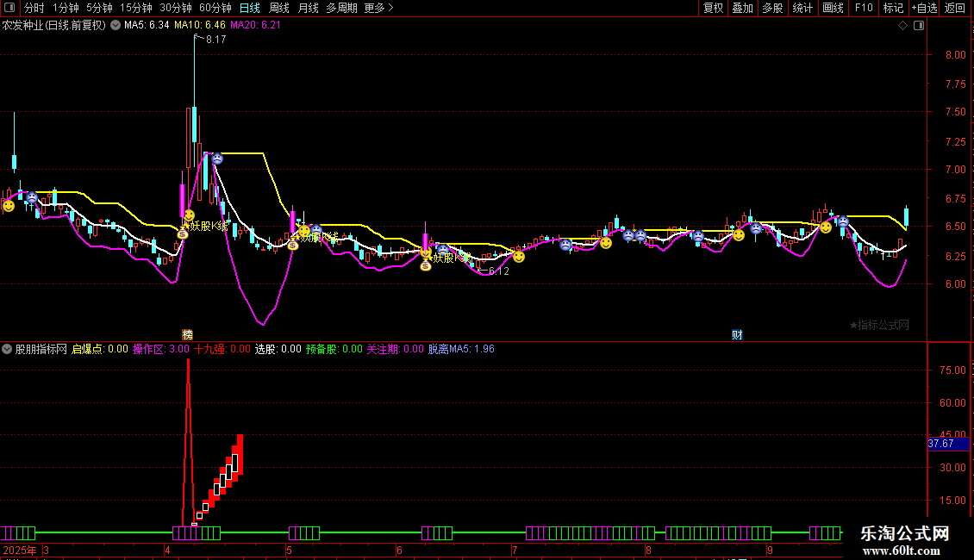Switch to 周线 weekly period tab
The width and height of the screenshot is (974, 560).
[x=279, y=8]
